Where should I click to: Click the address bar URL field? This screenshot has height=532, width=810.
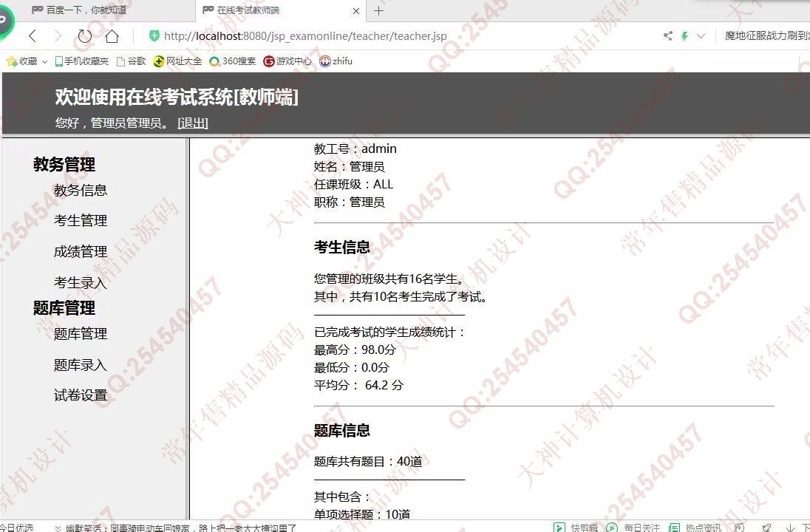pyautogui.click(x=304, y=36)
